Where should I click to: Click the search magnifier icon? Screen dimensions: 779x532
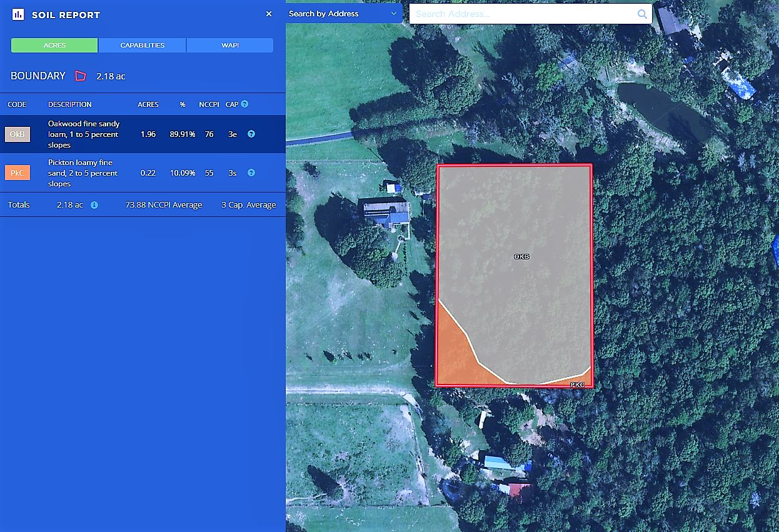pos(642,14)
